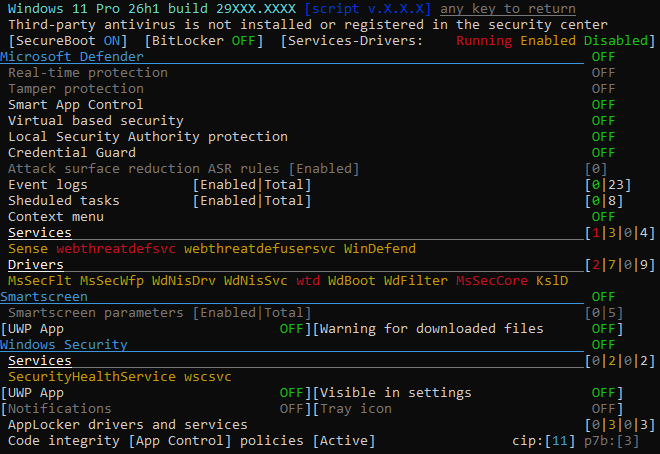
Task: Click the SecureBoot 'ON' status
Action: (x=112, y=40)
